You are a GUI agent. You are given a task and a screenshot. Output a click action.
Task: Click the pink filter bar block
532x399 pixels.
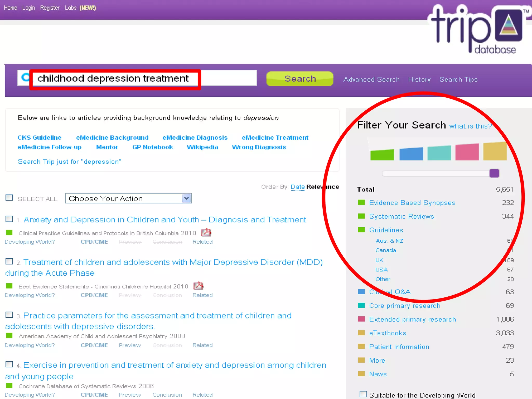point(467,152)
